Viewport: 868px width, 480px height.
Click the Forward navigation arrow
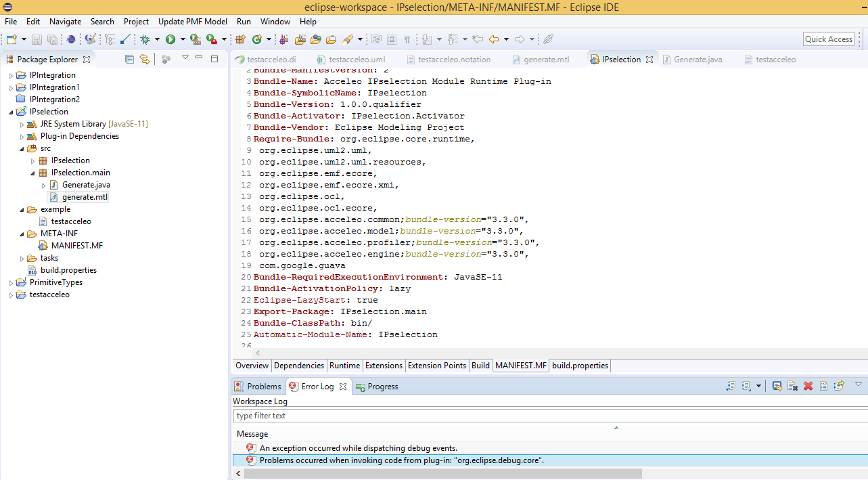pyautogui.click(x=520, y=39)
